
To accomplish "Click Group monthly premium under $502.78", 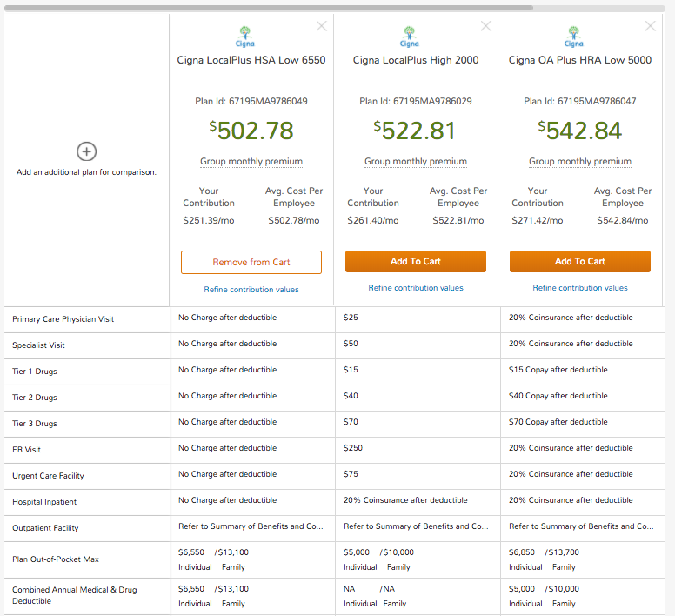I will point(251,162).
